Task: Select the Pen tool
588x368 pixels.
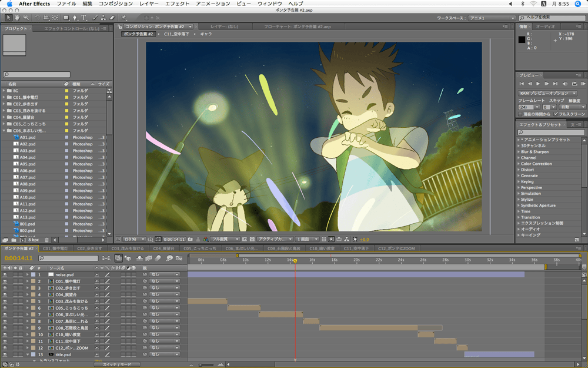Action: [75, 18]
